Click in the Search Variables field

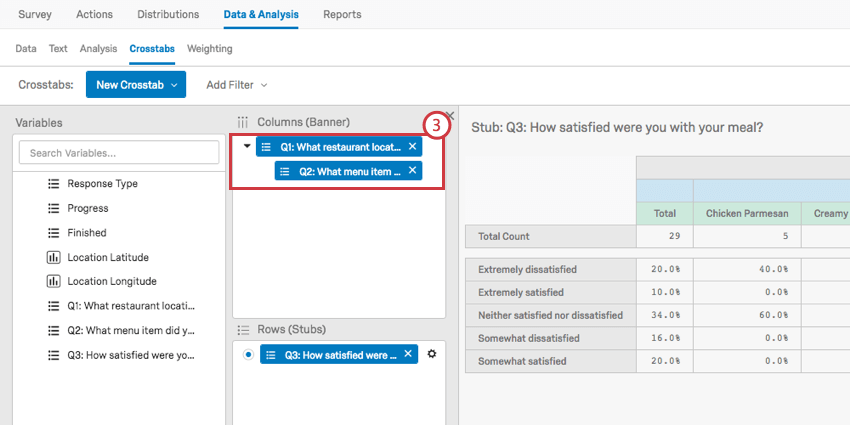(x=119, y=153)
